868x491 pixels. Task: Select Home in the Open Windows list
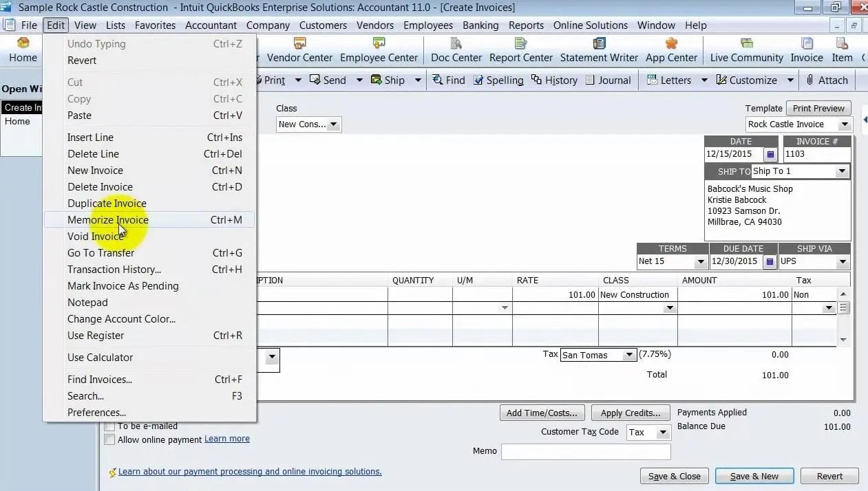point(17,122)
